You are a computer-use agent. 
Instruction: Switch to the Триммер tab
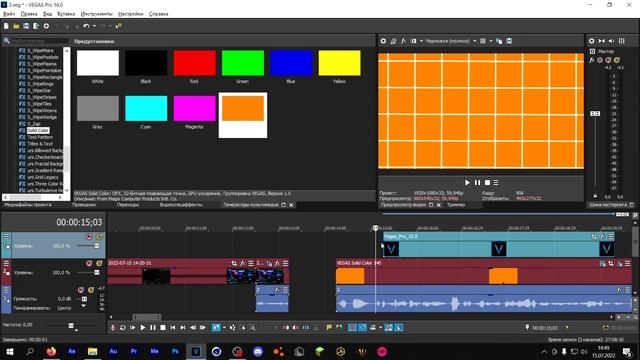(456, 205)
